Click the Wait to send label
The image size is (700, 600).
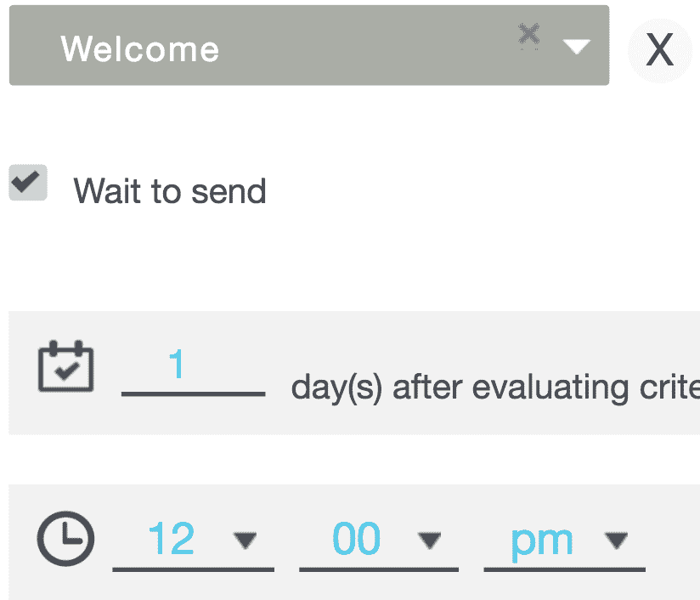(x=170, y=191)
